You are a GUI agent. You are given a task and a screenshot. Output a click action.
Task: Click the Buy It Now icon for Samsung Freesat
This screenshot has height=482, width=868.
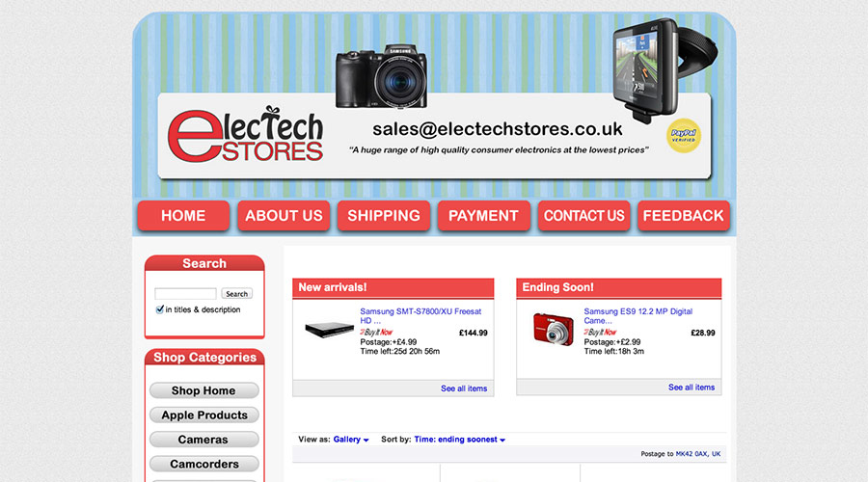tap(376, 332)
